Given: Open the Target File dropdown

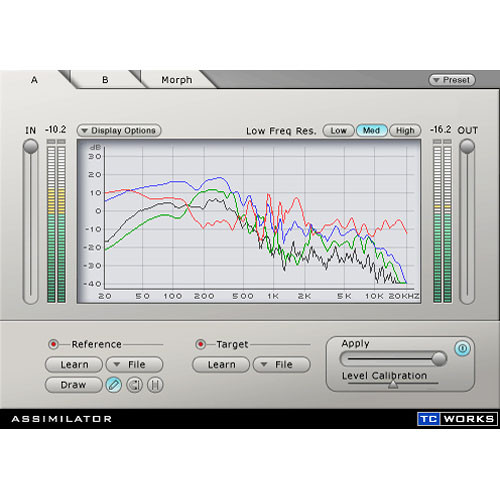Looking at the screenshot, I should click(282, 364).
